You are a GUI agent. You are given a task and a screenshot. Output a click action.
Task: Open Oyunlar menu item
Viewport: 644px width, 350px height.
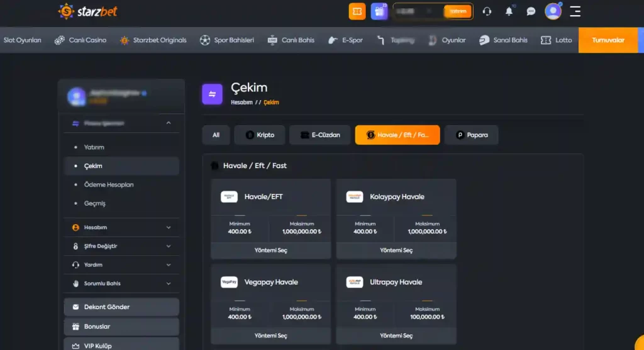(447, 40)
